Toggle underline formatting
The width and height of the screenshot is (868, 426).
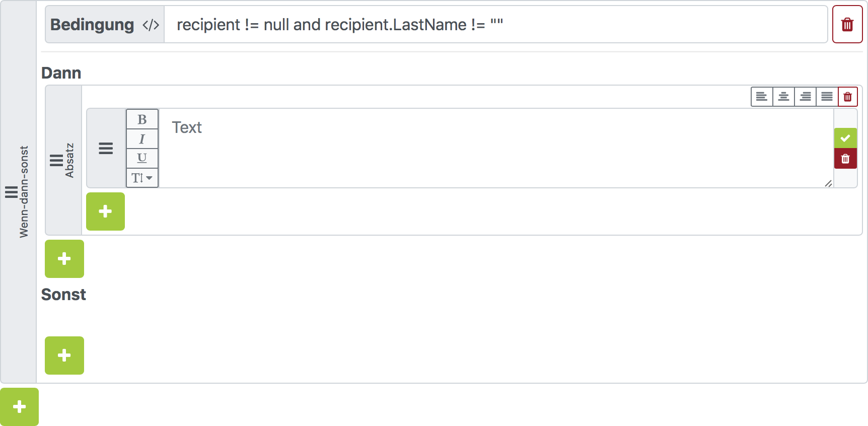[x=142, y=158]
